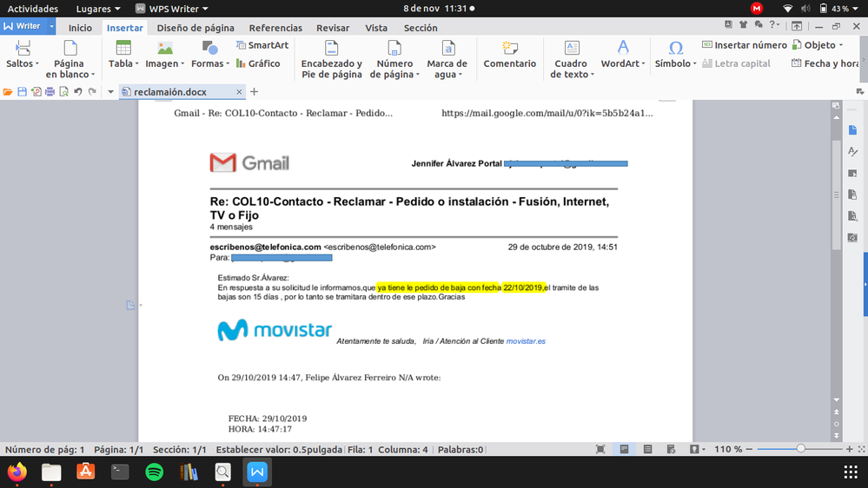868x488 pixels.
Task: Switch to outline view in status bar
Action: [647, 450]
